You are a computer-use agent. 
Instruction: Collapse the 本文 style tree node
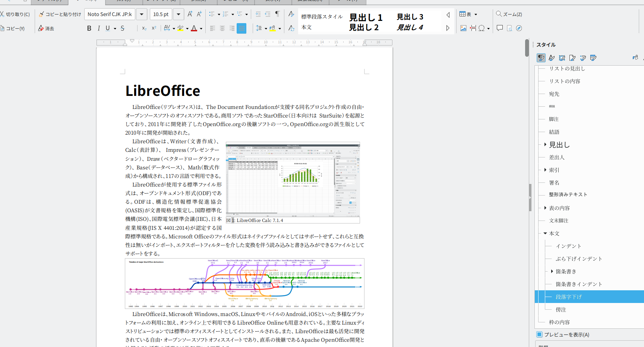[x=545, y=233]
